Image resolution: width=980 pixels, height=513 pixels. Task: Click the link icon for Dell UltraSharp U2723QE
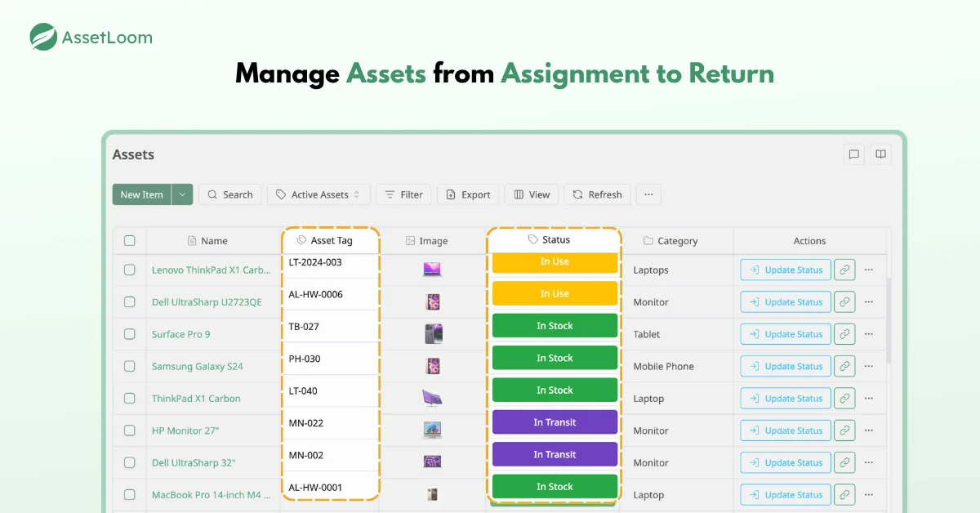tap(844, 301)
